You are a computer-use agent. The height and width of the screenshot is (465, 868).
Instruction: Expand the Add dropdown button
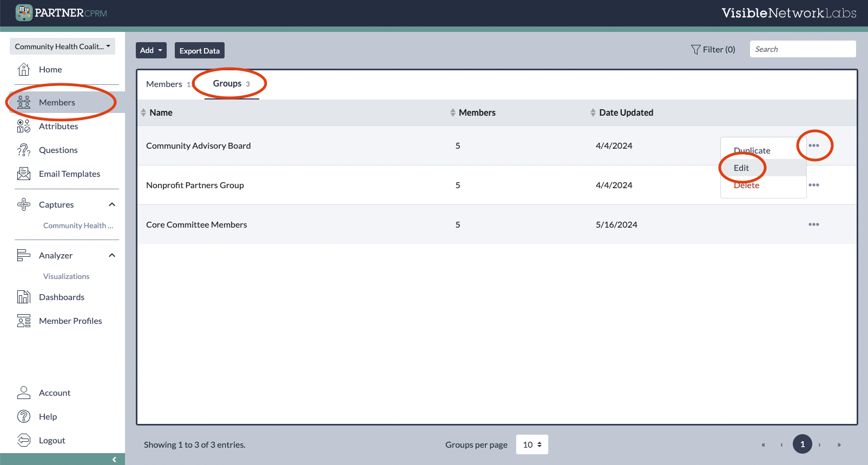click(151, 50)
